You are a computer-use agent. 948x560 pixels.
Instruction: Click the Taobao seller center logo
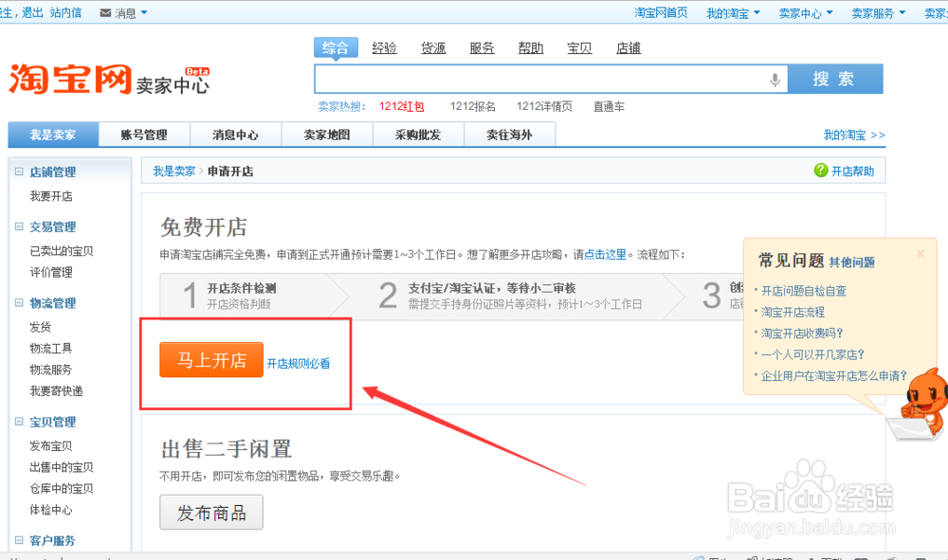pyautogui.click(x=109, y=81)
